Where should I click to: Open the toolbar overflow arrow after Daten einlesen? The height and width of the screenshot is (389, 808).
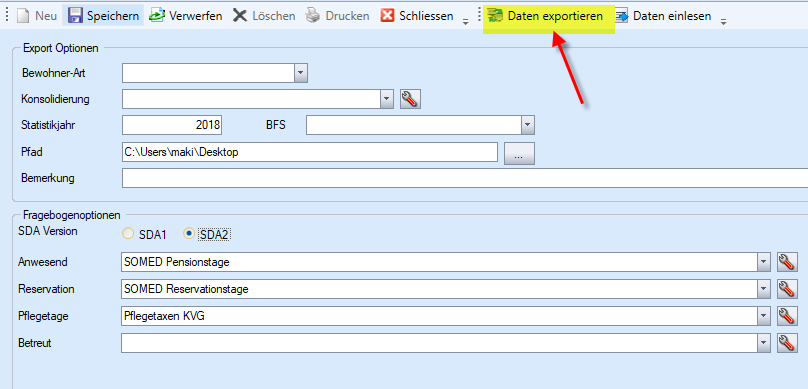point(723,21)
